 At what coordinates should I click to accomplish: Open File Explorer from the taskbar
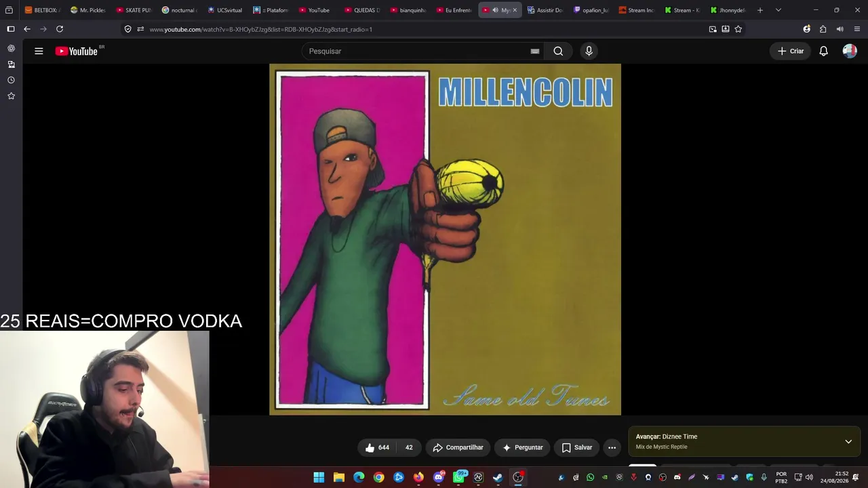[339, 477]
